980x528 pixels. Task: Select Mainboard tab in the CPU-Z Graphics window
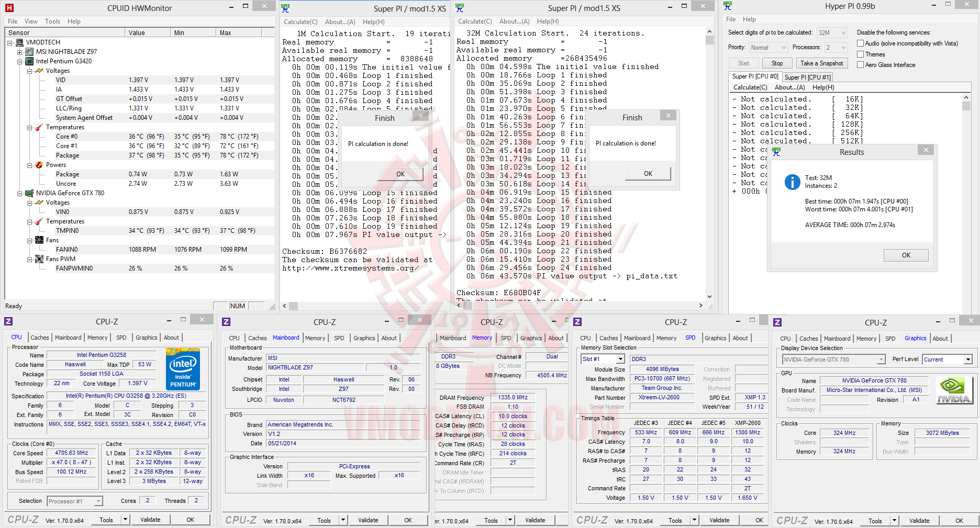click(x=837, y=339)
